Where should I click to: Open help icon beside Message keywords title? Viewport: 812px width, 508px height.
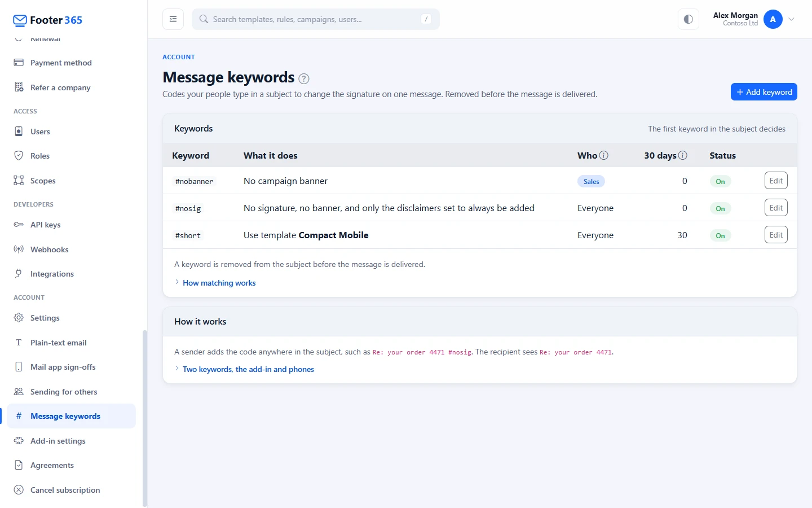pyautogui.click(x=304, y=78)
